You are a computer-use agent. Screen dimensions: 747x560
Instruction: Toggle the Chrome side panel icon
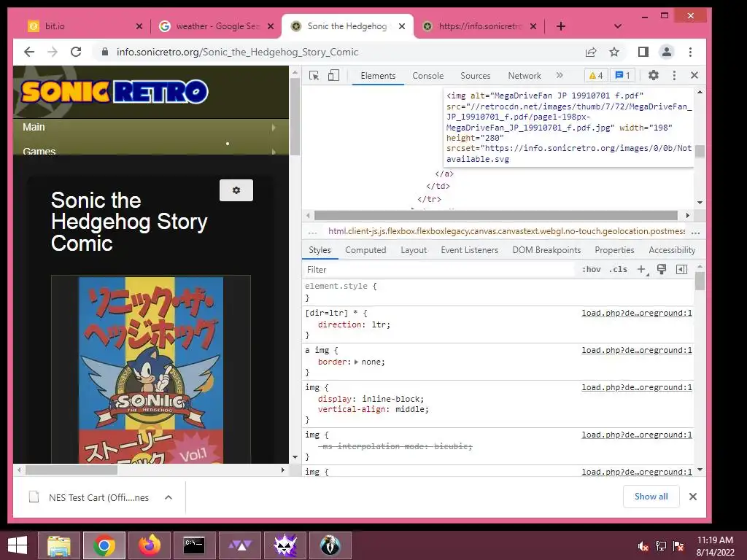(x=643, y=52)
